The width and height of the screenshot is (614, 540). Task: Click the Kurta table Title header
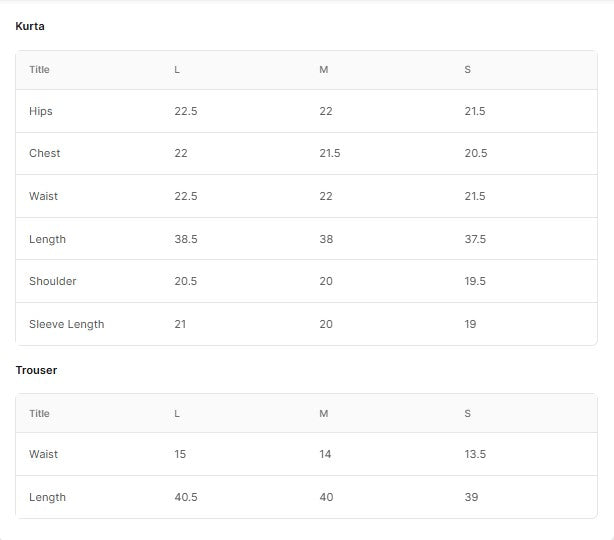(x=39, y=70)
